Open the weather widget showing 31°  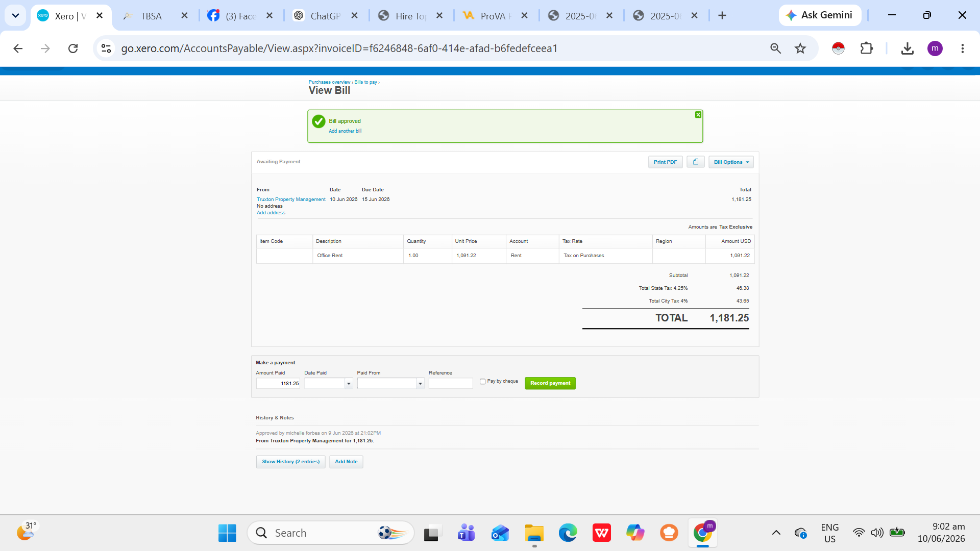coord(28,532)
